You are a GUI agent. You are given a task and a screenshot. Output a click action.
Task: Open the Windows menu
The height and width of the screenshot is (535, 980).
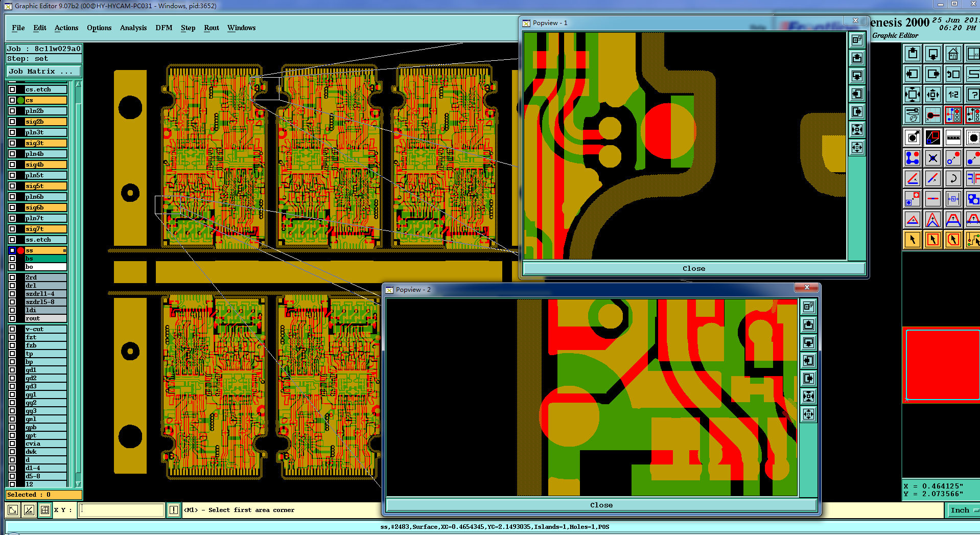point(242,28)
